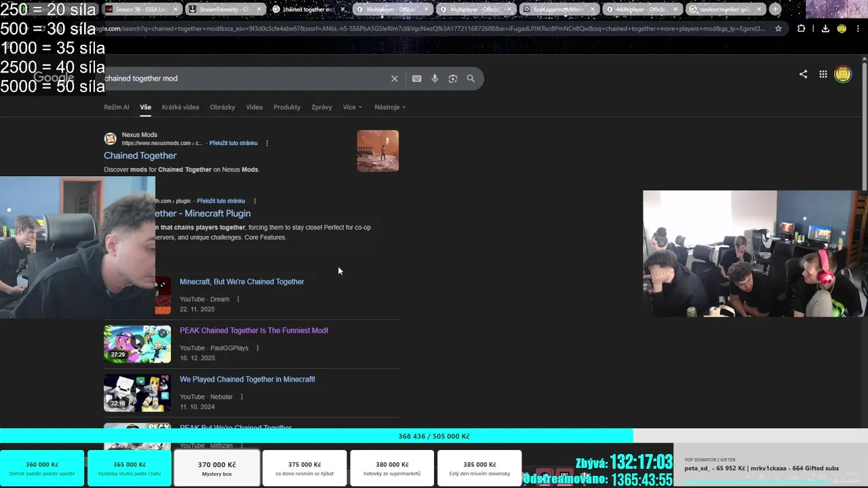
Task: Open the Produkty results tab
Action: coord(287,107)
